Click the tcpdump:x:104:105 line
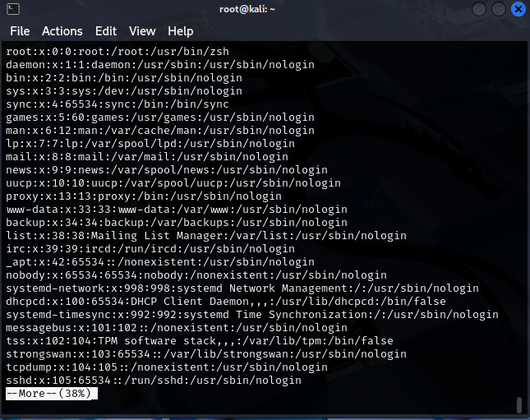Image resolution: width=530 pixels, height=420 pixels. click(167, 367)
